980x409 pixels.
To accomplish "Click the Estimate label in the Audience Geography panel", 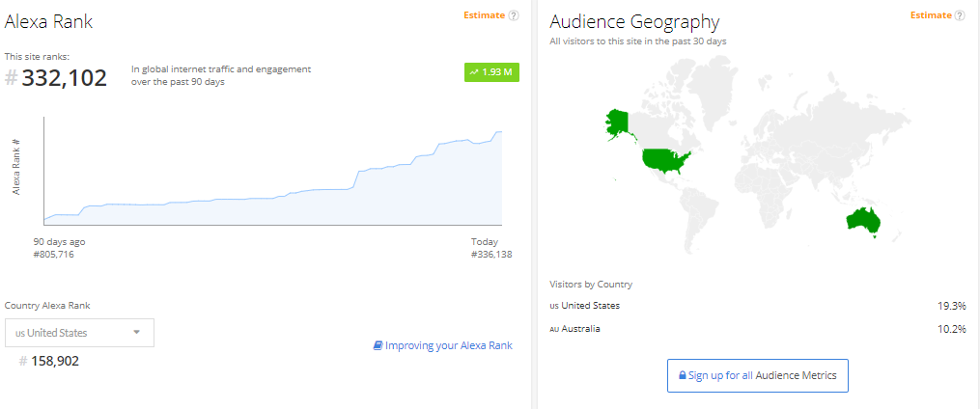I will click(x=931, y=15).
